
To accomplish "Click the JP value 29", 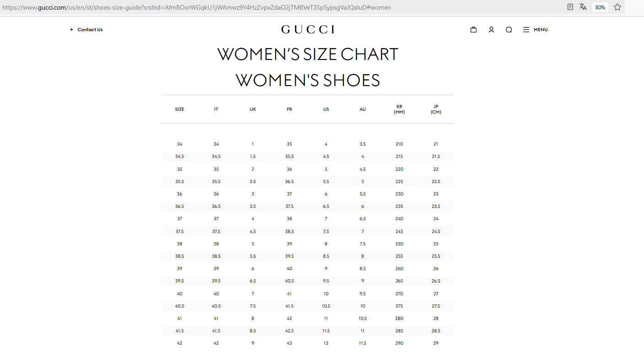I will pyautogui.click(x=436, y=343).
